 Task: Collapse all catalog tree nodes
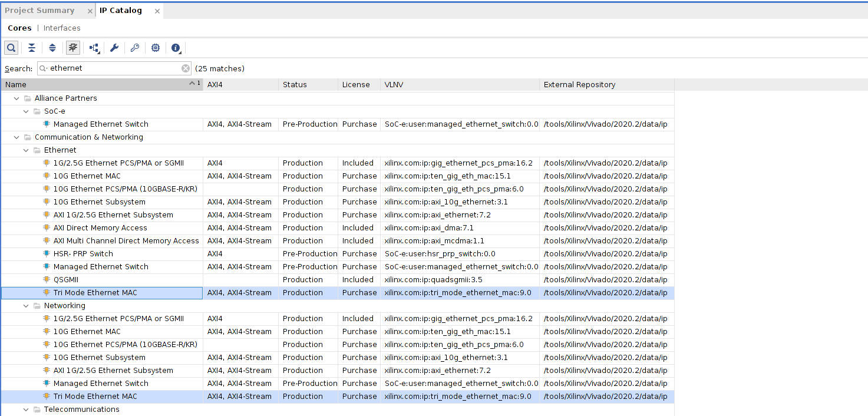coord(32,48)
